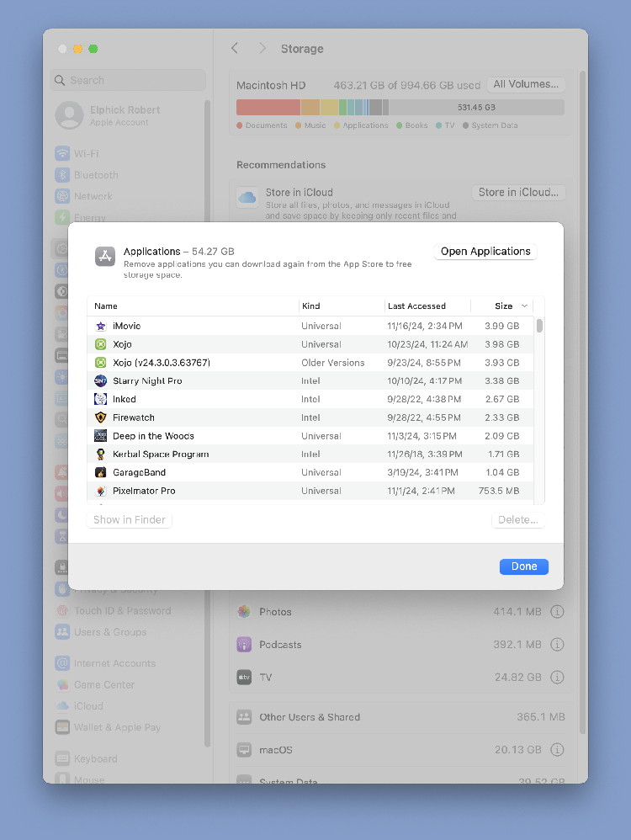The height and width of the screenshot is (840, 631).
Task: Click the Done button
Action: point(524,566)
